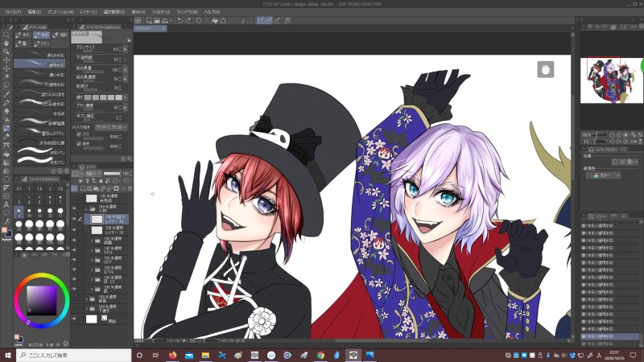Click the Scale/Transform icon in command bar
644x362 pixels.
pyautogui.click(x=223, y=21)
